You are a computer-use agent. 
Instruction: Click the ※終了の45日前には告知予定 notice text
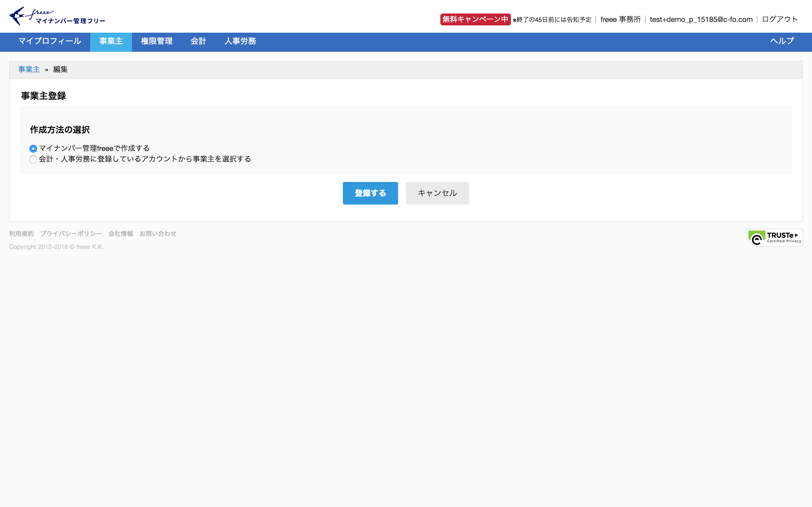pyautogui.click(x=552, y=20)
